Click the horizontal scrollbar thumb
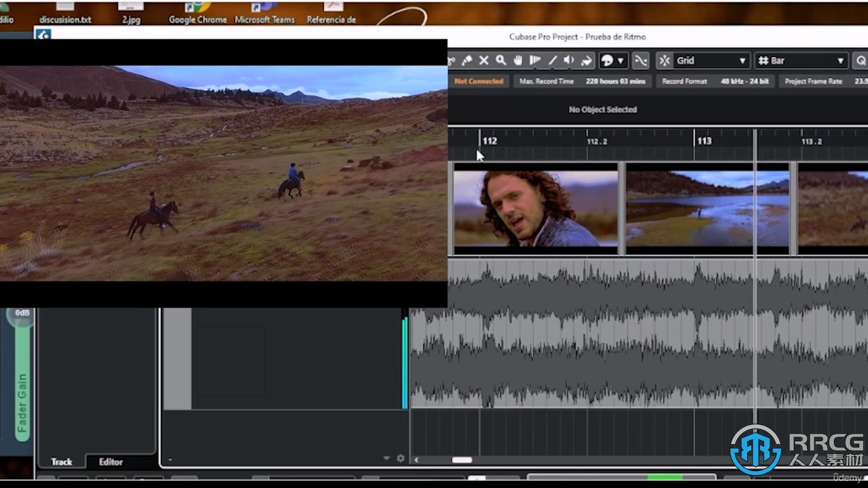Screen dimensions: 868x488 [462, 460]
